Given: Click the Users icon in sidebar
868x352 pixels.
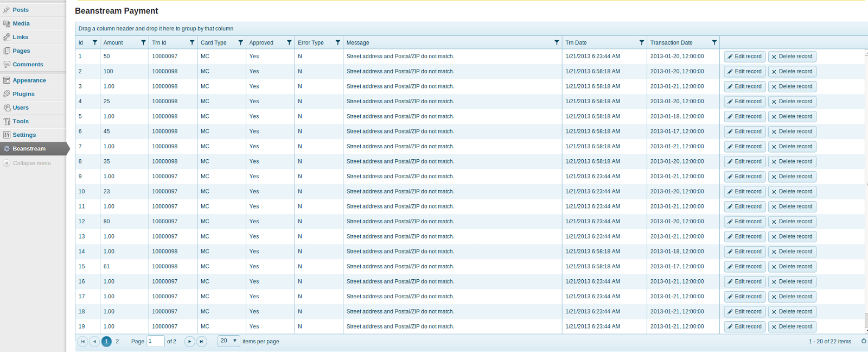Looking at the screenshot, I should pyautogui.click(x=7, y=108).
